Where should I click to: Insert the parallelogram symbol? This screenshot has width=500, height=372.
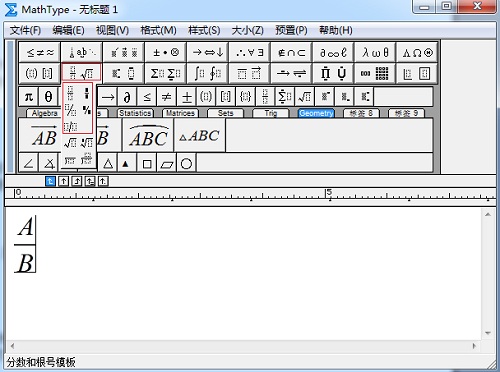pyautogui.click(x=167, y=163)
